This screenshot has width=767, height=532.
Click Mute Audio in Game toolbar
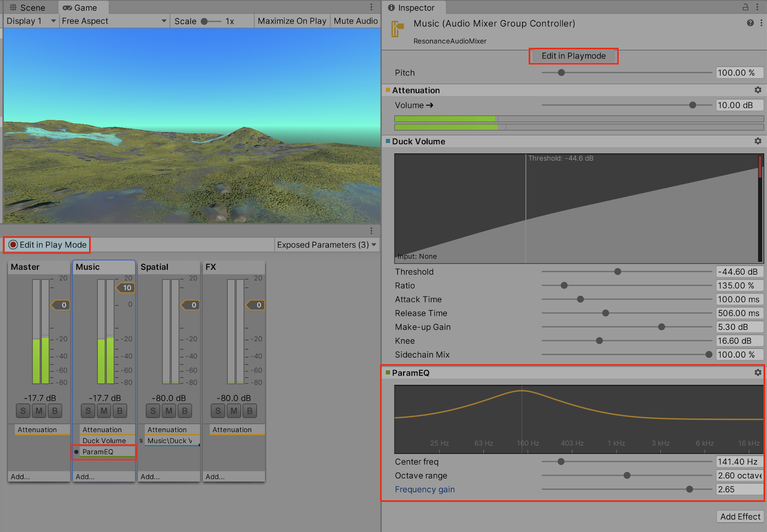pyautogui.click(x=355, y=21)
